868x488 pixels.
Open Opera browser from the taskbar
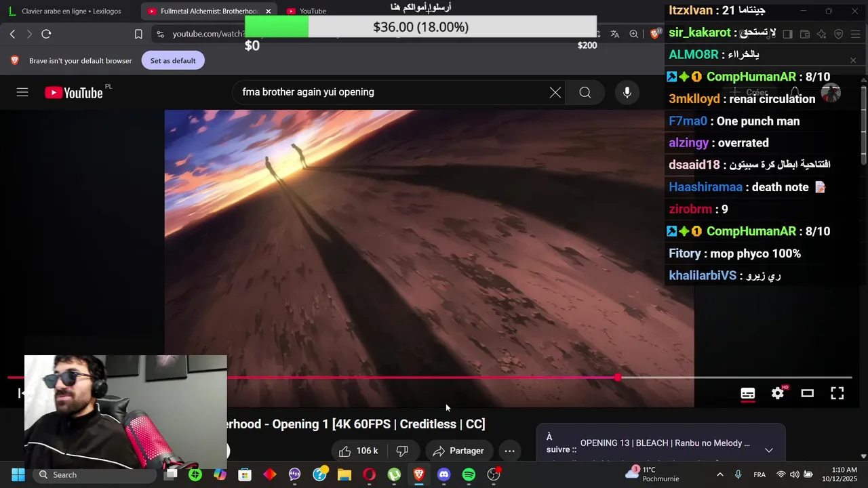(369, 474)
